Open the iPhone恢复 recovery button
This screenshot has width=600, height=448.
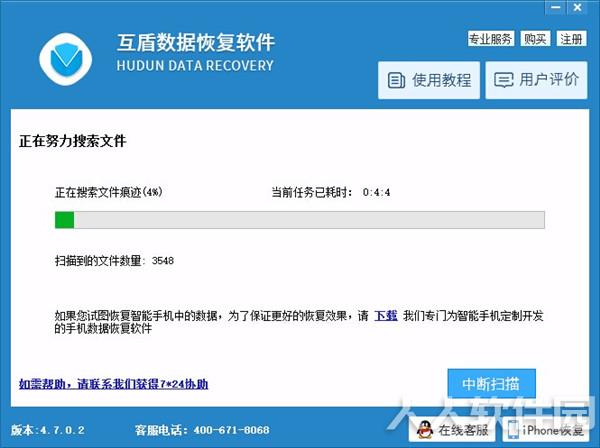(x=545, y=430)
